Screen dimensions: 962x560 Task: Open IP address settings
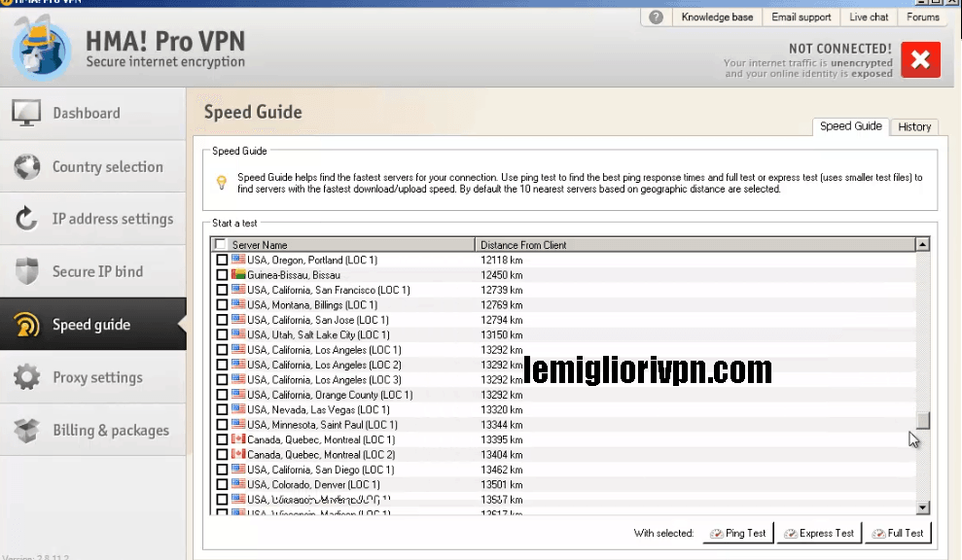tap(92, 219)
